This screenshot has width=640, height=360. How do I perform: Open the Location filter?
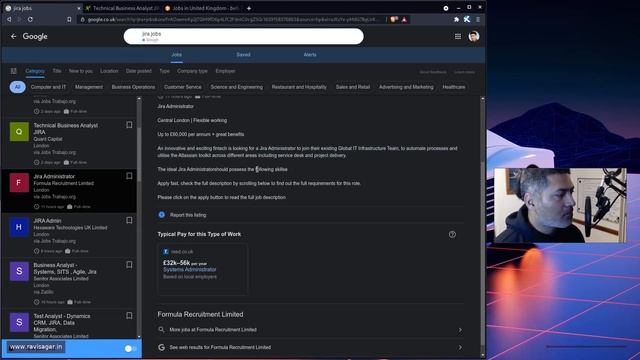pos(109,71)
